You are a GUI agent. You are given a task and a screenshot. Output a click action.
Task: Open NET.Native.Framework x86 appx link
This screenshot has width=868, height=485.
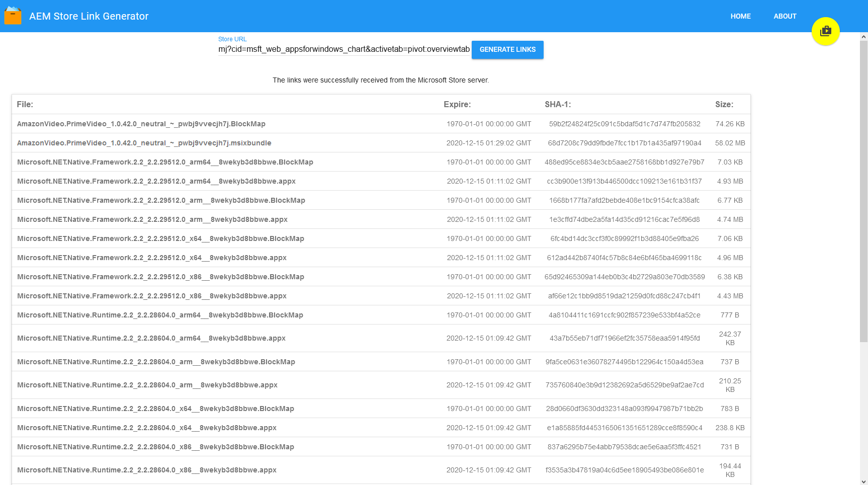[x=152, y=296]
